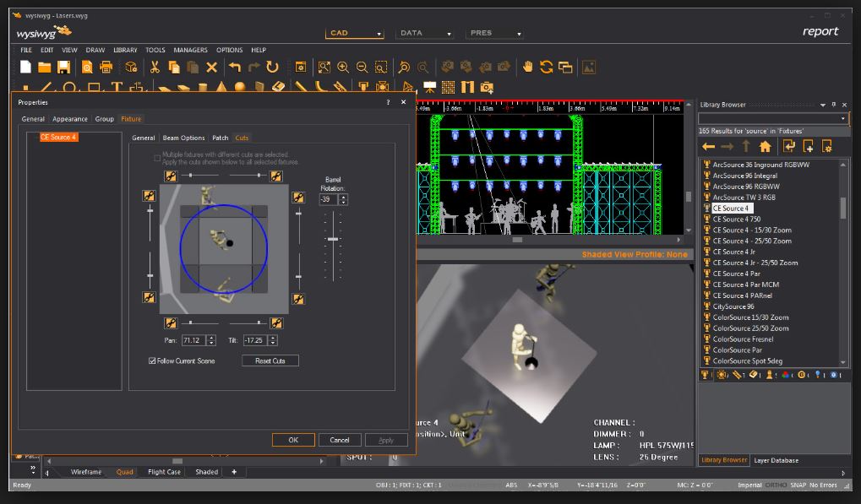
Task: Select the Text tool icon
Action: click(117, 87)
